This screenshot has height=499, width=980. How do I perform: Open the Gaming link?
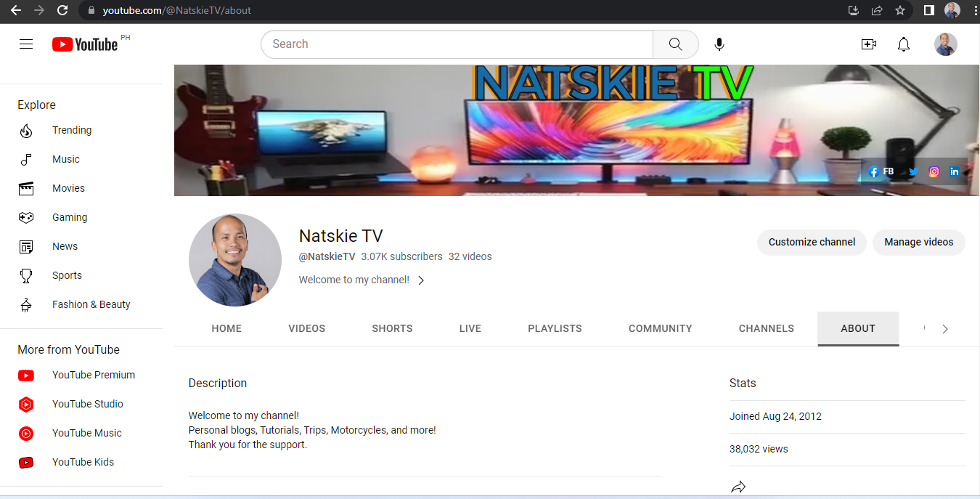[x=70, y=218]
